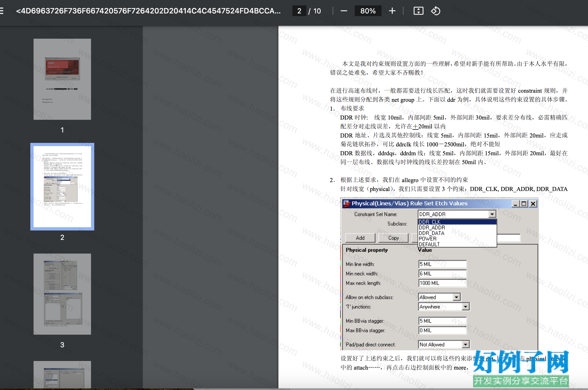Click the zoom in plus icon

coord(392,11)
